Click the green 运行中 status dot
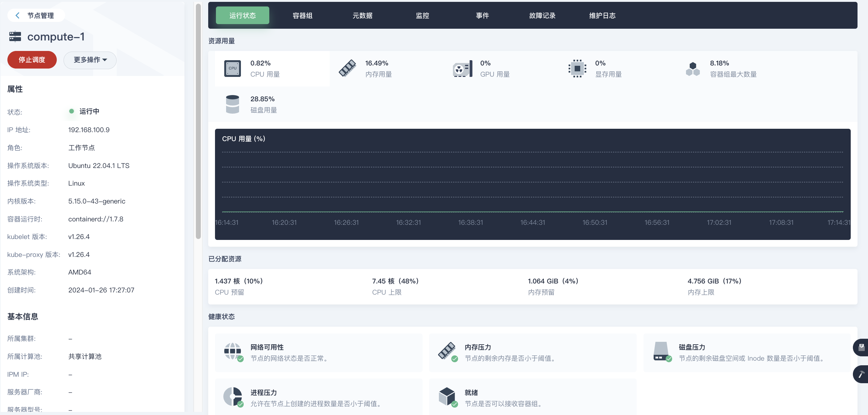The image size is (868, 415). (72, 111)
